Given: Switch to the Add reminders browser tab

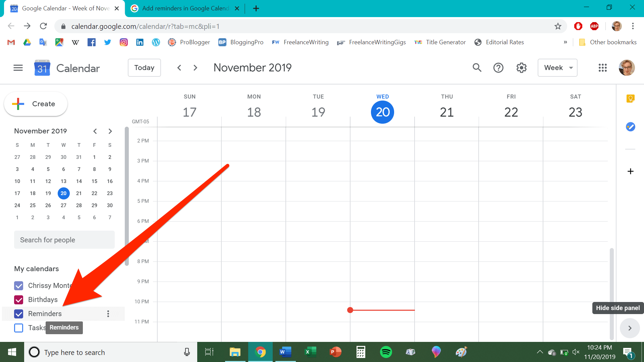Looking at the screenshot, I should tap(185, 8).
